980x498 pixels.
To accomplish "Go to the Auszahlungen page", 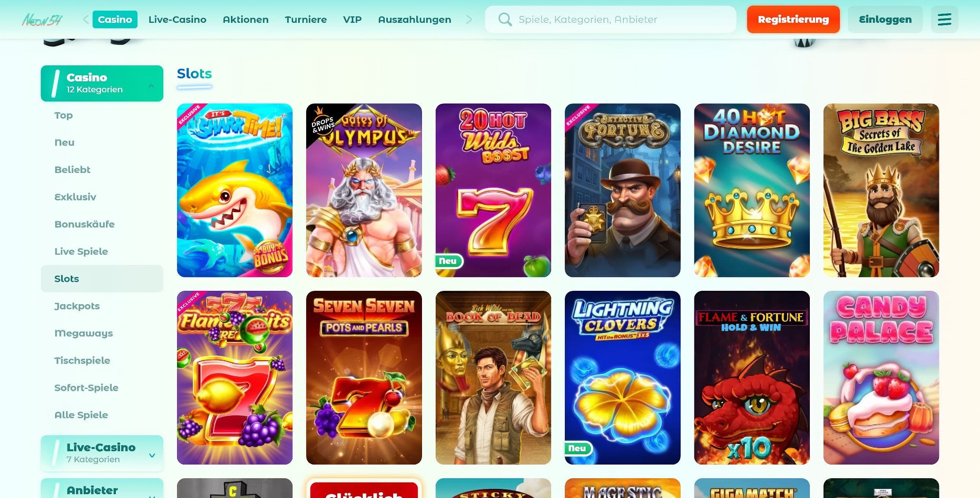I will (414, 19).
